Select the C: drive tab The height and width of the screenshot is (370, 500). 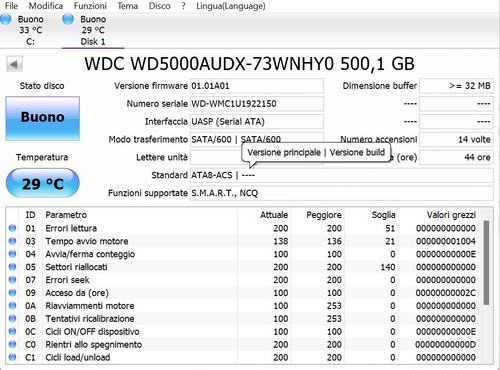30,30
